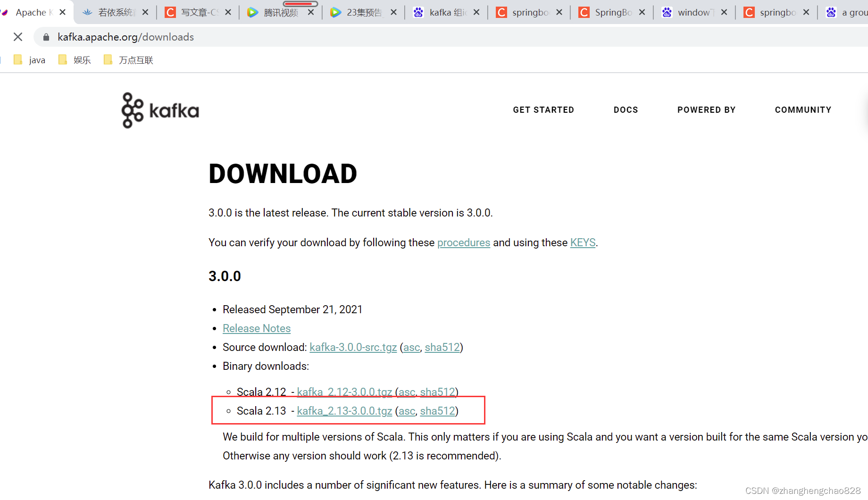Open the java bookmarks folder
Screen dimensions: 868x500
tap(30, 60)
